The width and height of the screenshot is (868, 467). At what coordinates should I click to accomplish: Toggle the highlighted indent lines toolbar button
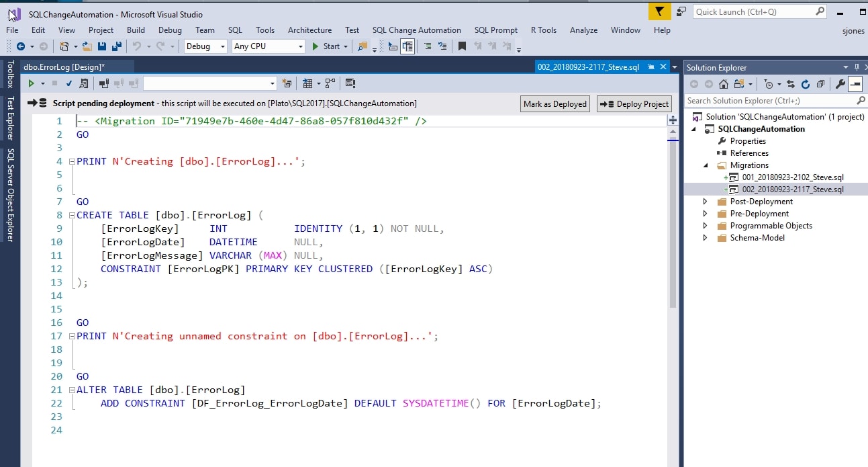click(x=407, y=46)
